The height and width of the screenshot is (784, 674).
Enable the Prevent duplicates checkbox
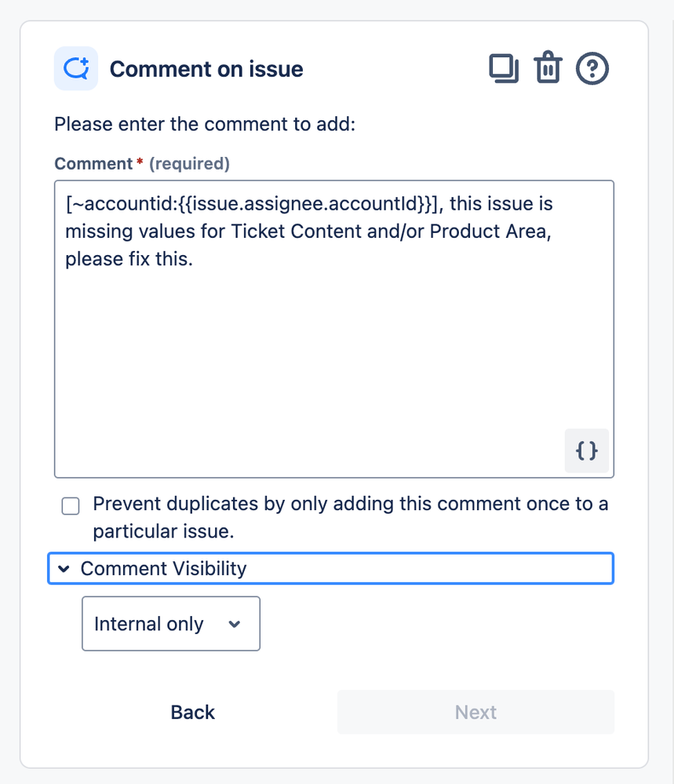[x=71, y=506]
